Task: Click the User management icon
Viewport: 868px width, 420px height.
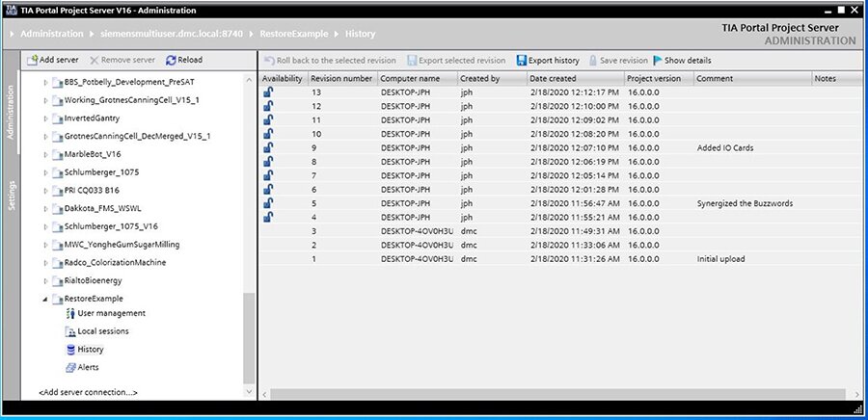Action: pyautogui.click(x=70, y=313)
